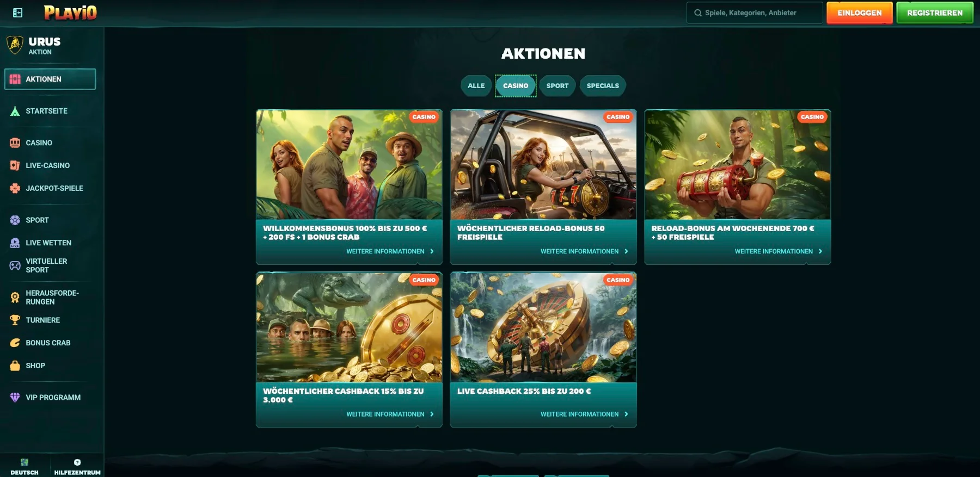The image size is (980, 477).
Task: Focus the Spiele, Kategorien, Anbieter search field
Action: [755, 13]
